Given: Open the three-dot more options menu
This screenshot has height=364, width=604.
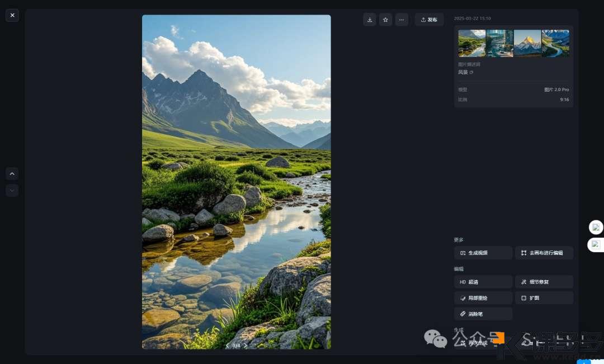Looking at the screenshot, I should click(402, 20).
